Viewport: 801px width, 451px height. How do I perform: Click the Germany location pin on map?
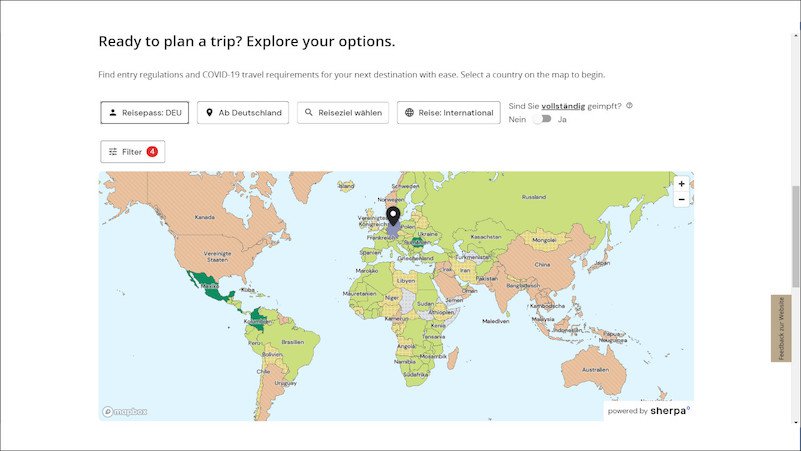pyautogui.click(x=394, y=216)
